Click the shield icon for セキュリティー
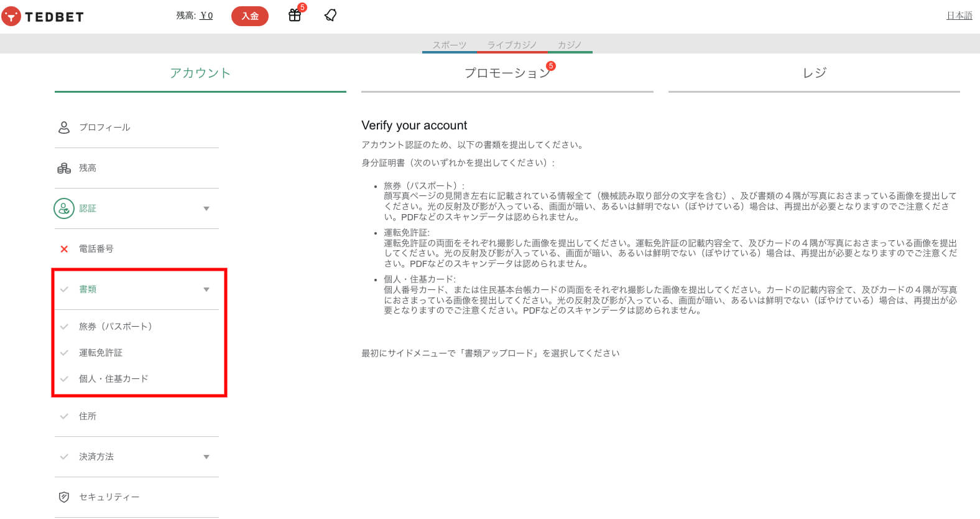This screenshot has width=980, height=519. click(x=64, y=497)
